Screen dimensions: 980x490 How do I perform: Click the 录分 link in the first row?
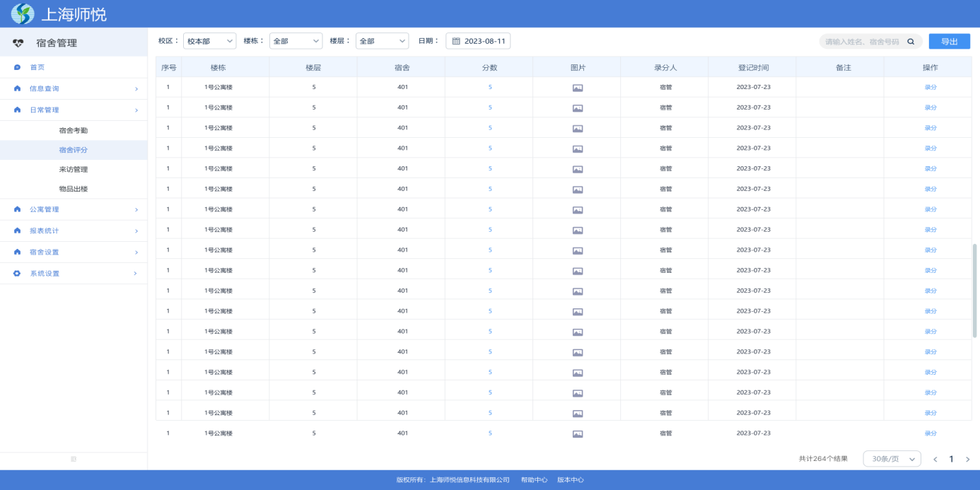(x=931, y=87)
